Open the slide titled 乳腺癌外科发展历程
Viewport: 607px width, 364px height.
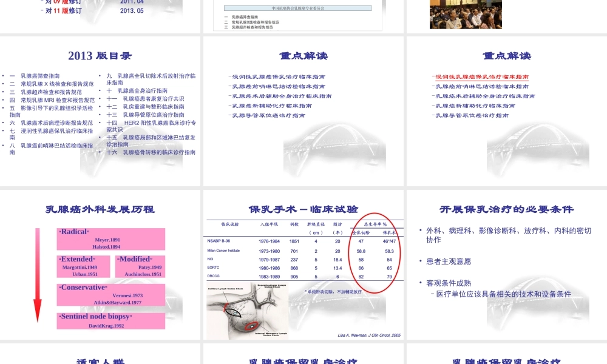(x=101, y=208)
